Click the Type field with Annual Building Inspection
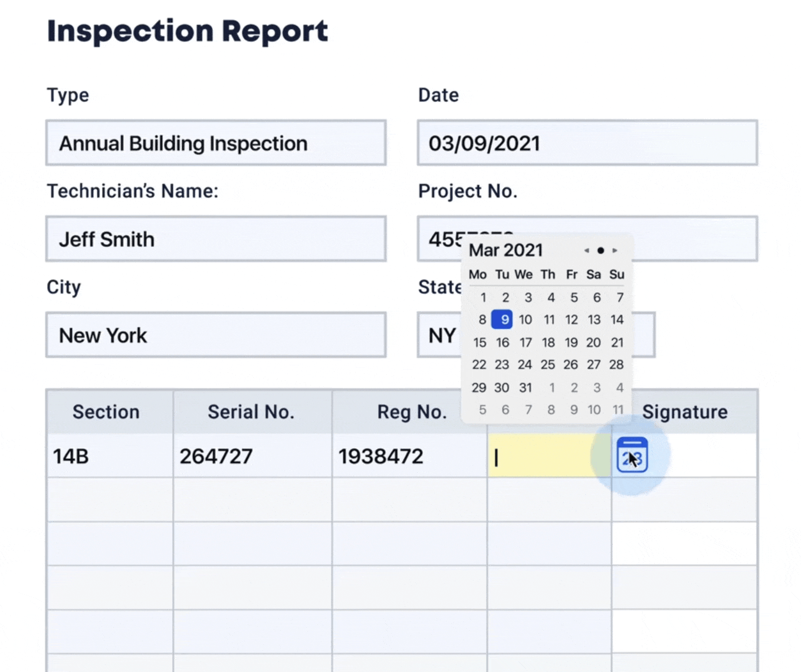 click(x=216, y=143)
